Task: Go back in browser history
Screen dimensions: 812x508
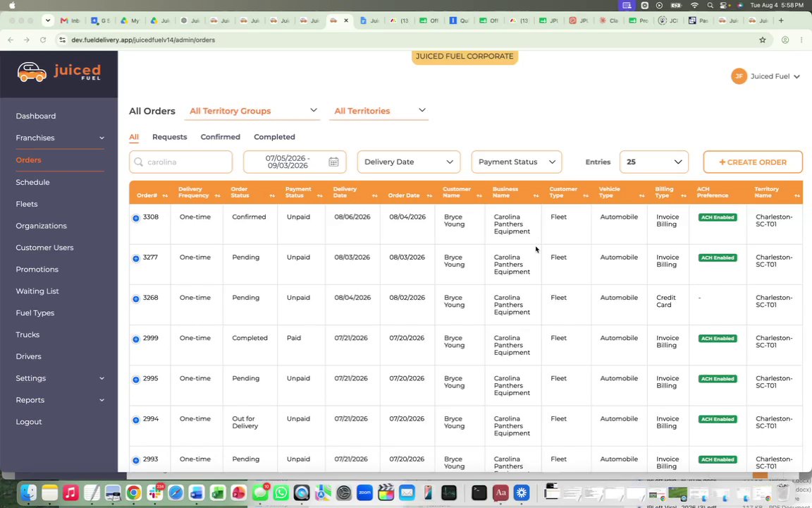Action: pos(11,40)
